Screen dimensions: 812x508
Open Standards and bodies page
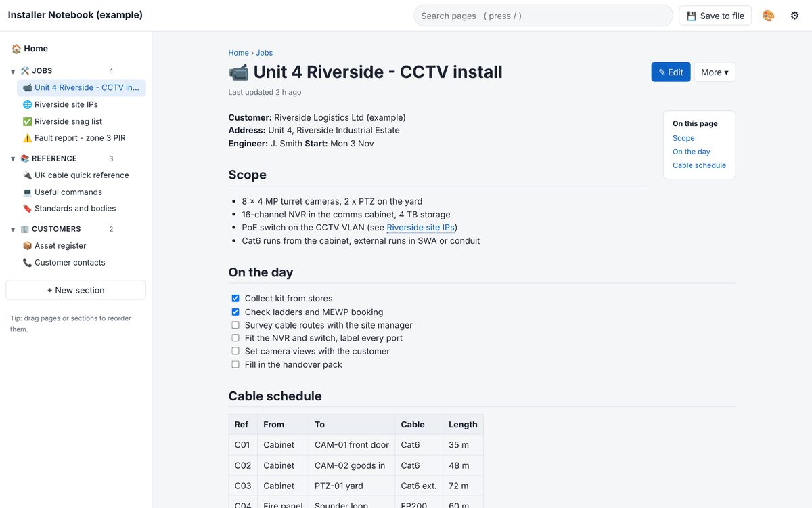coord(81,209)
